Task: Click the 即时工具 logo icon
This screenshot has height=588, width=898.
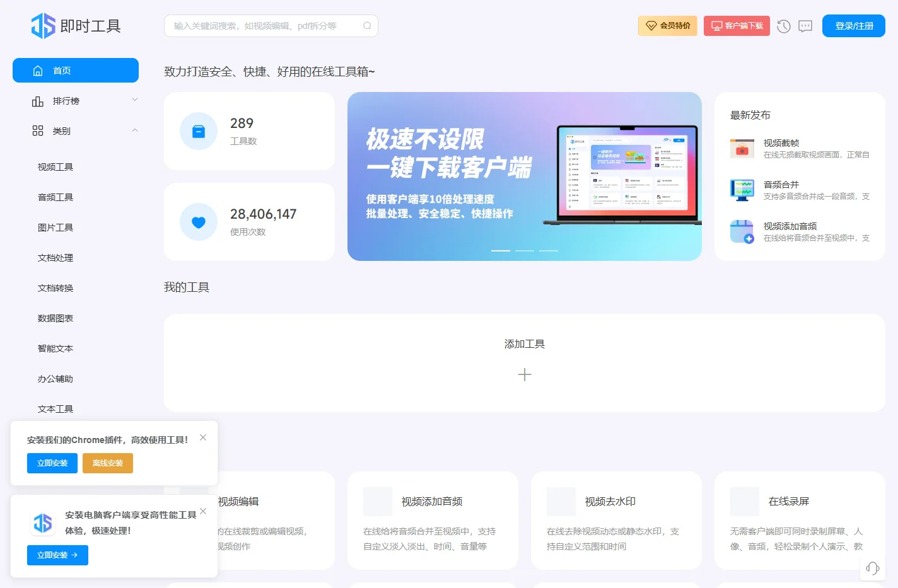Action: (x=44, y=26)
